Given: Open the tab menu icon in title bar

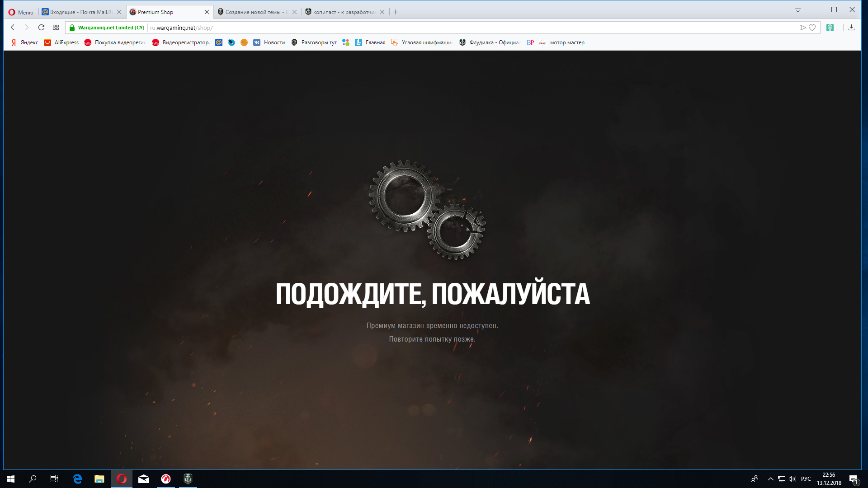Looking at the screenshot, I should [x=798, y=9].
